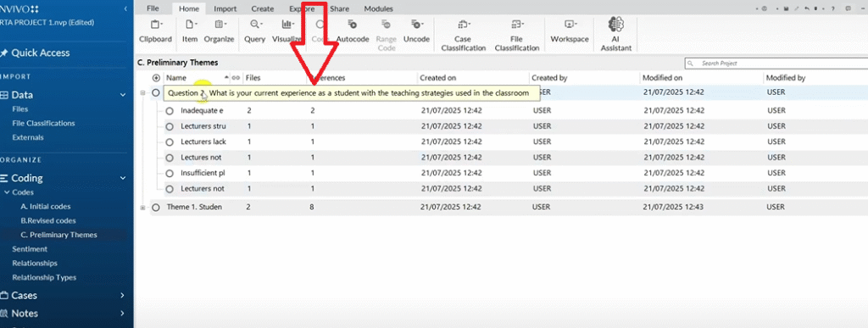The height and width of the screenshot is (328, 868).
Task: Open Files under Data
Action: click(x=20, y=109)
